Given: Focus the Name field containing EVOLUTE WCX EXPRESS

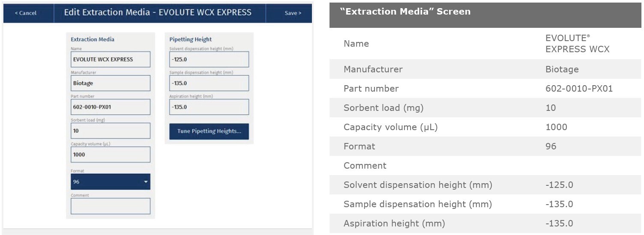Looking at the screenshot, I should click(x=111, y=59).
